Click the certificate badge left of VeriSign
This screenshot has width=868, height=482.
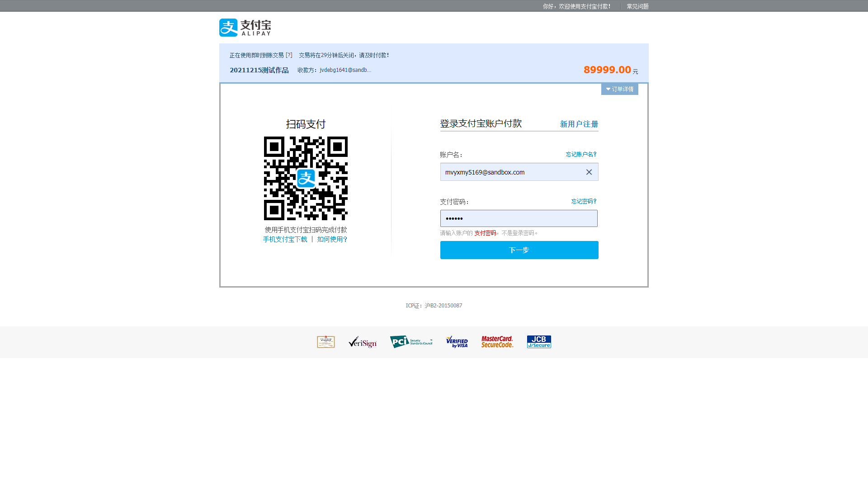[325, 342]
